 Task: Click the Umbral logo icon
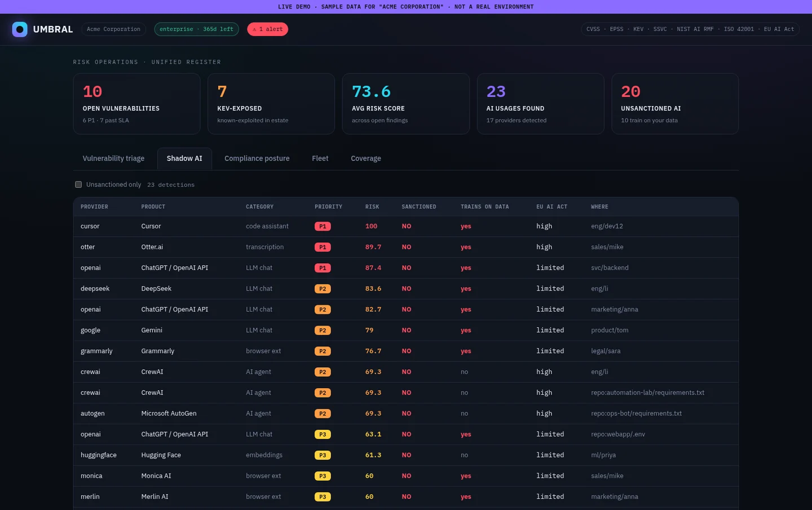(20, 29)
